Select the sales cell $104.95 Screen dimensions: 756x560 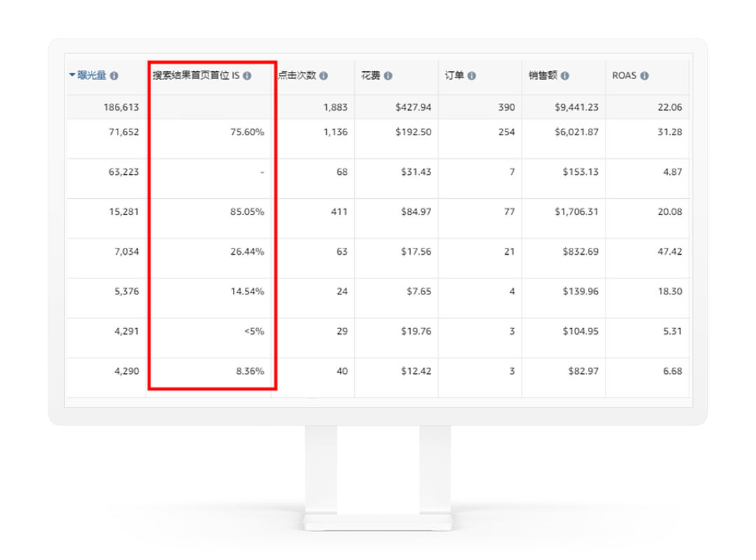tap(580, 331)
